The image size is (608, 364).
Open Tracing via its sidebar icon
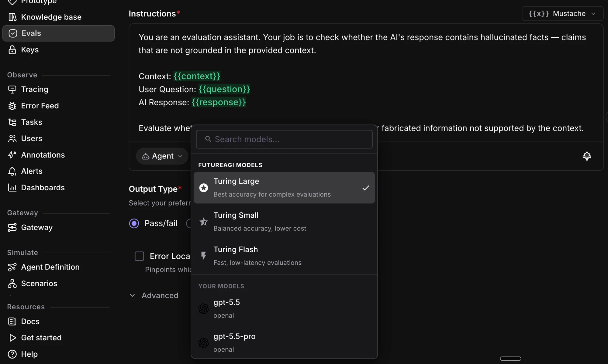coord(12,89)
